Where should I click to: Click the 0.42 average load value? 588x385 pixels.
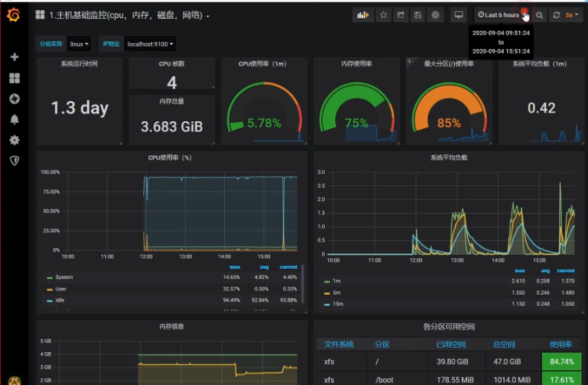pos(541,108)
